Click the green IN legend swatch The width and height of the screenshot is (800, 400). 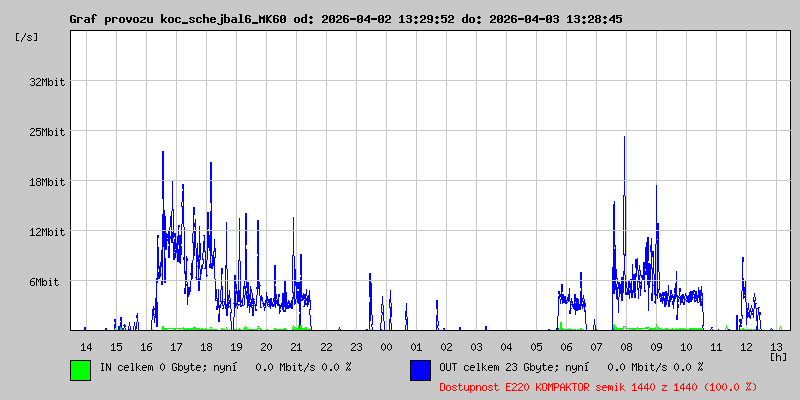(80, 369)
